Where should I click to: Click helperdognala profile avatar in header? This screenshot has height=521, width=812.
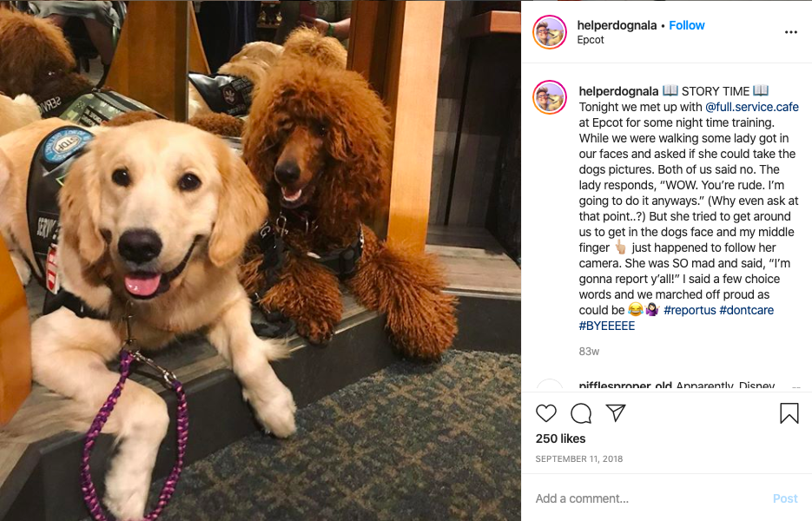pyautogui.click(x=550, y=32)
